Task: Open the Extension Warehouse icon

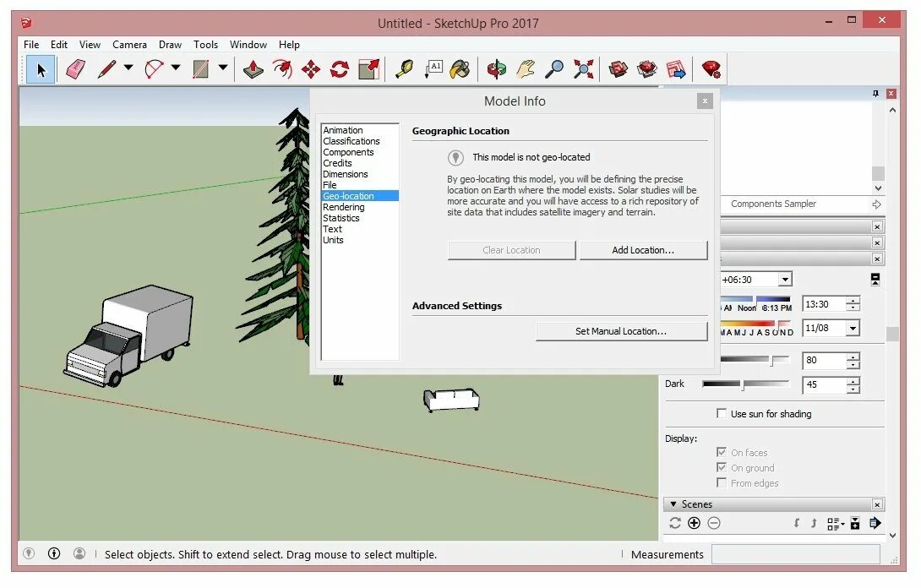Action: (x=646, y=70)
